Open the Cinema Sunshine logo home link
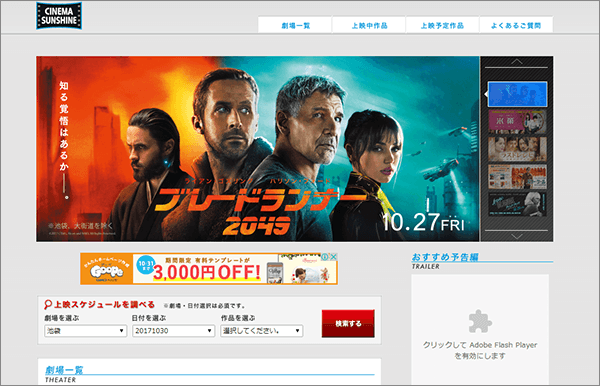The height and width of the screenshot is (386, 600). click(59, 16)
